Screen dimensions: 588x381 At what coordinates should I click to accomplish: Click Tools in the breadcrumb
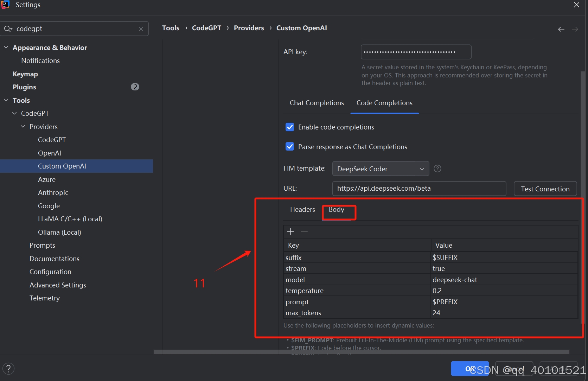pyautogui.click(x=171, y=28)
